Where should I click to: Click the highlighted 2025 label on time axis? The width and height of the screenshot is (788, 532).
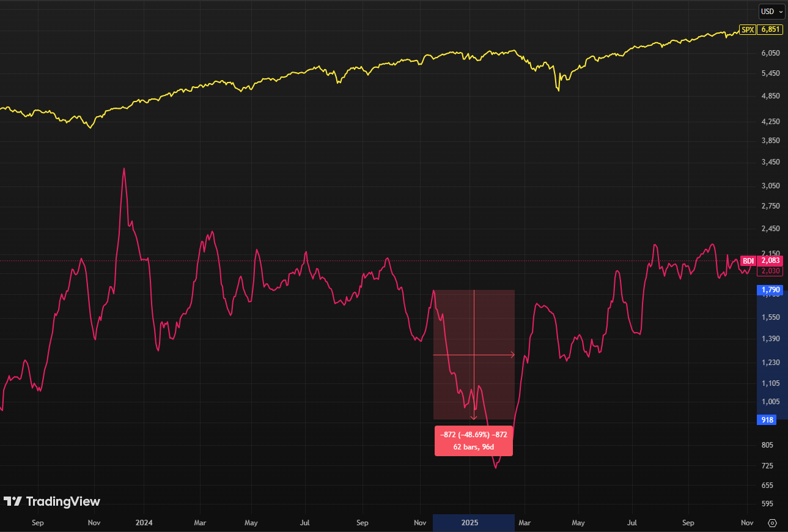tap(470, 523)
